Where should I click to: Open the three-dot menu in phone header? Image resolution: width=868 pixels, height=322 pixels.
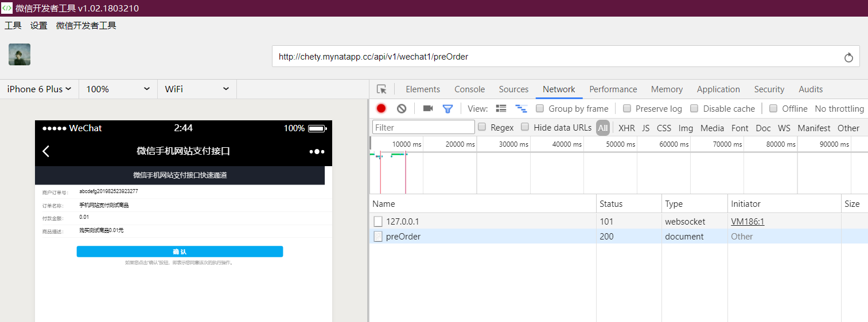pos(317,151)
